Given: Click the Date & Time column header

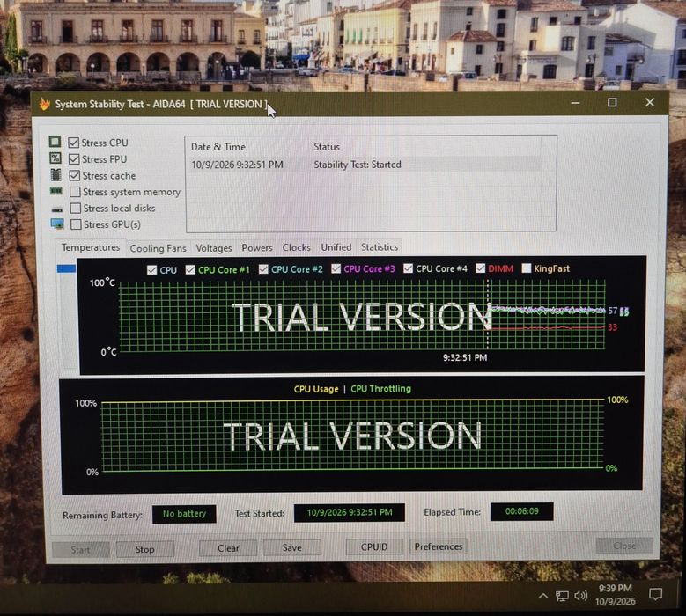Looking at the screenshot, I should point(218,147).
